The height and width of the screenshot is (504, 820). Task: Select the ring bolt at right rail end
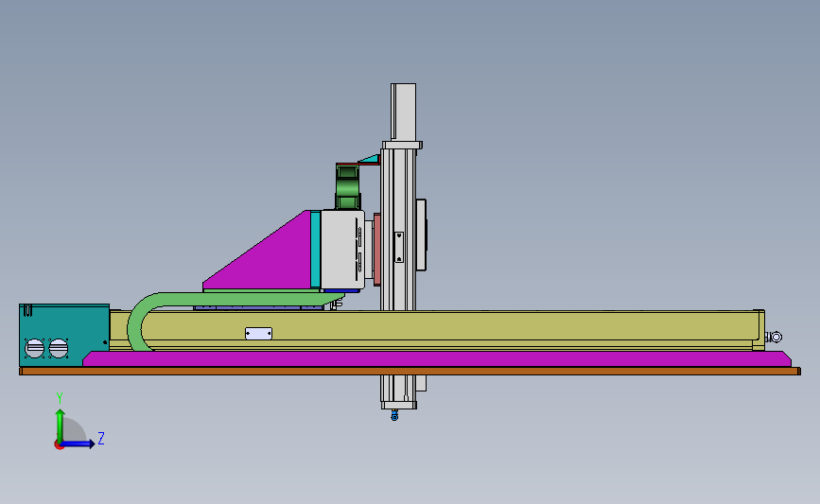(x=775, y=338)
